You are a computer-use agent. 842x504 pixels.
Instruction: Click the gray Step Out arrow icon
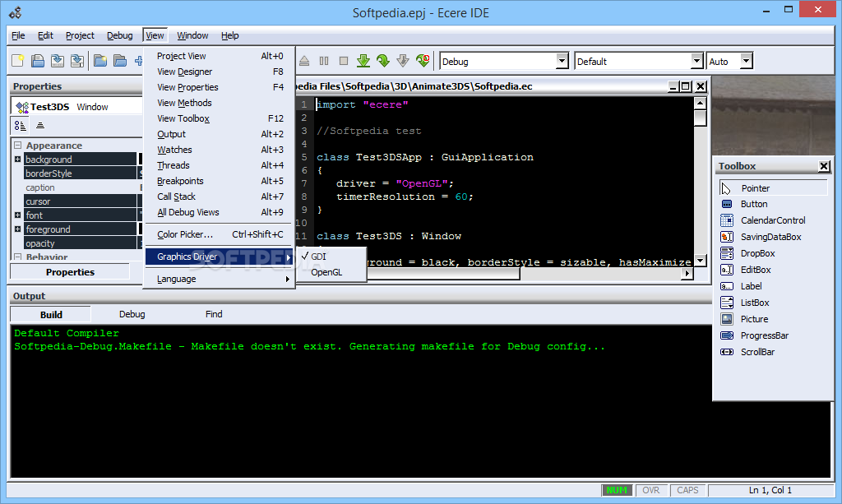coord(403,61)
